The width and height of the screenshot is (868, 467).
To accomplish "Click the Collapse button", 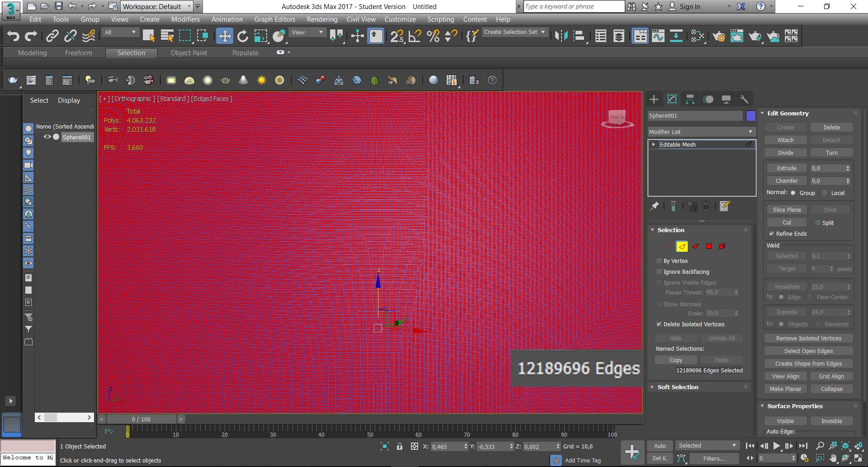I will 831,389.
